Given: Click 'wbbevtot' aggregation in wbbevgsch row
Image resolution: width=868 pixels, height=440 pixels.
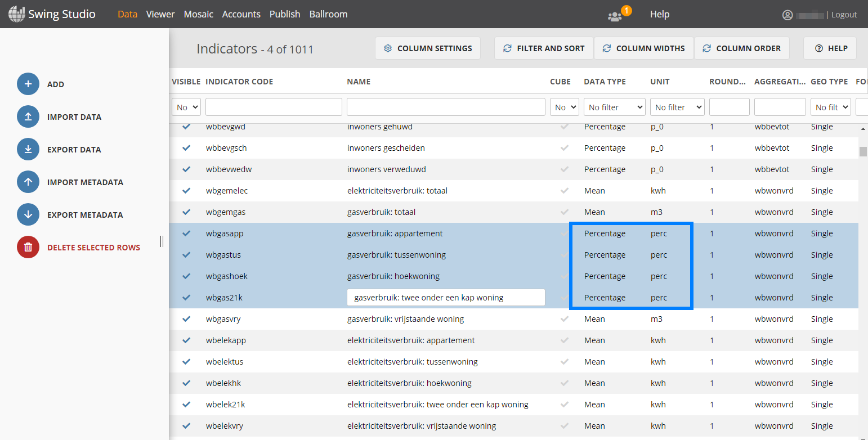Looking at the screenshot, I should [772, 148].
